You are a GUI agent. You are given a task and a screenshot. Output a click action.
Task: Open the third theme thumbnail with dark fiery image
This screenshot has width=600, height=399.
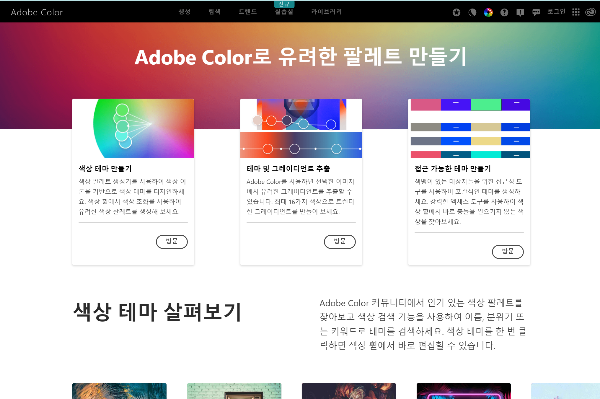coord(349,391)
